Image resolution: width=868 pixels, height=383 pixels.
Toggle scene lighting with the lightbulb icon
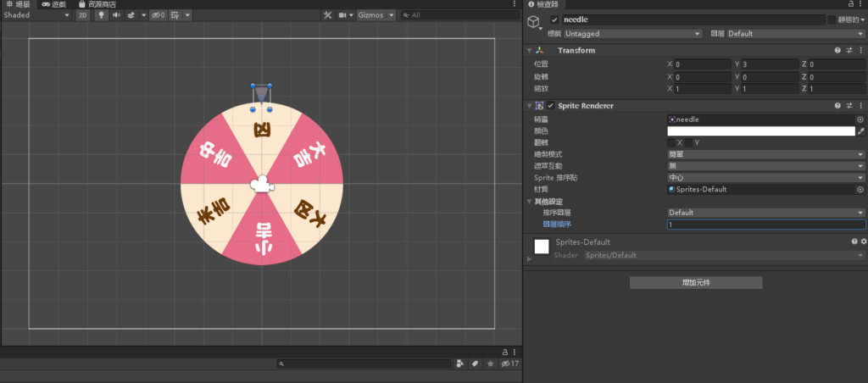click(x=101, y=15)
